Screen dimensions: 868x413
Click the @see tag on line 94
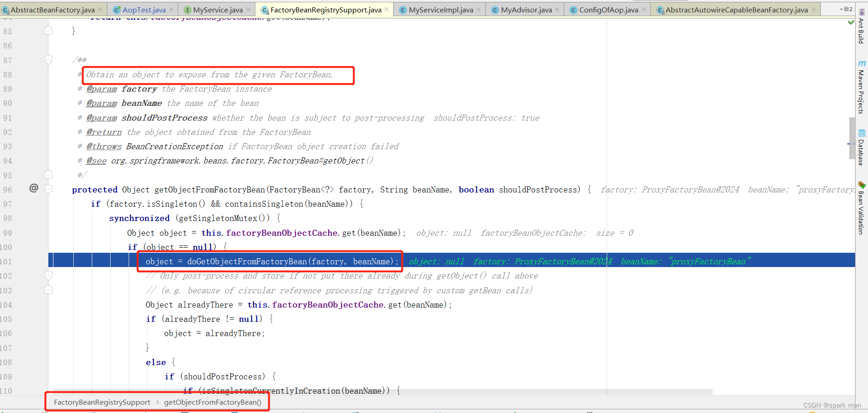coord(96,161)
